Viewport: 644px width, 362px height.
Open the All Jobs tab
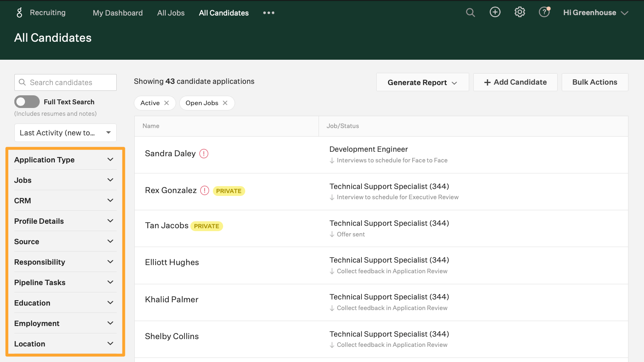pyautogui.click(x=171, y=13)
